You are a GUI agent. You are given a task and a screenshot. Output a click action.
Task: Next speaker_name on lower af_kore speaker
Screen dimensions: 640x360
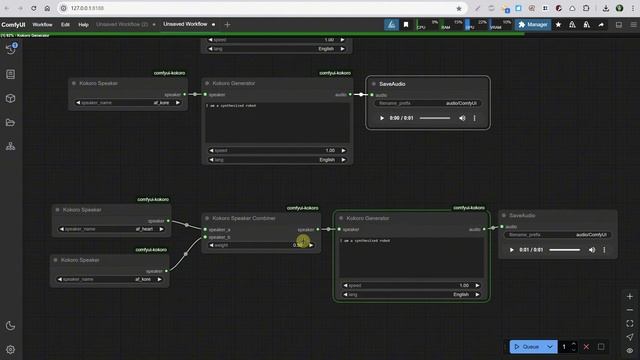click(160, 280)
